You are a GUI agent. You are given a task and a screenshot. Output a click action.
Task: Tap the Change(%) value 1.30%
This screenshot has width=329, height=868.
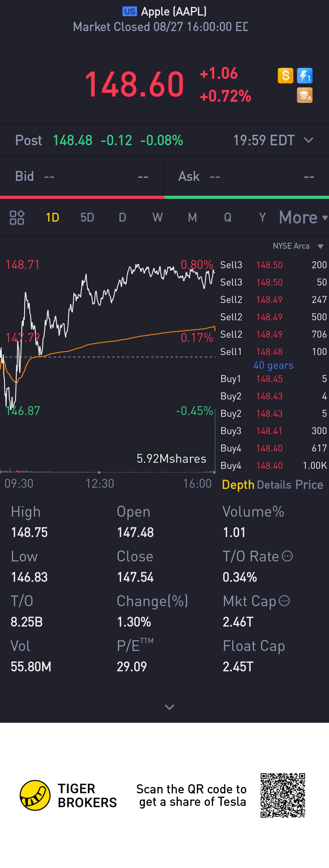tap(134, 622)
